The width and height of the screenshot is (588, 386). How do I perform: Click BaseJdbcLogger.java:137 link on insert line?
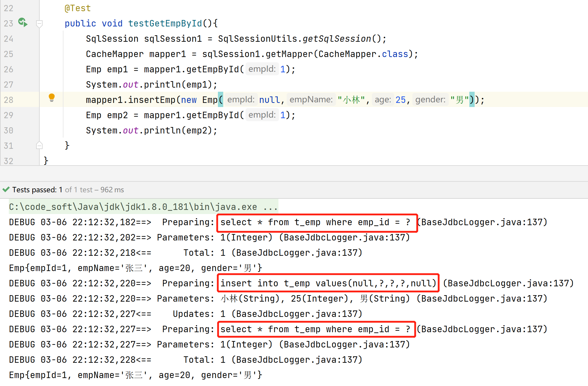pyautogui.click(x=508, y=283)
